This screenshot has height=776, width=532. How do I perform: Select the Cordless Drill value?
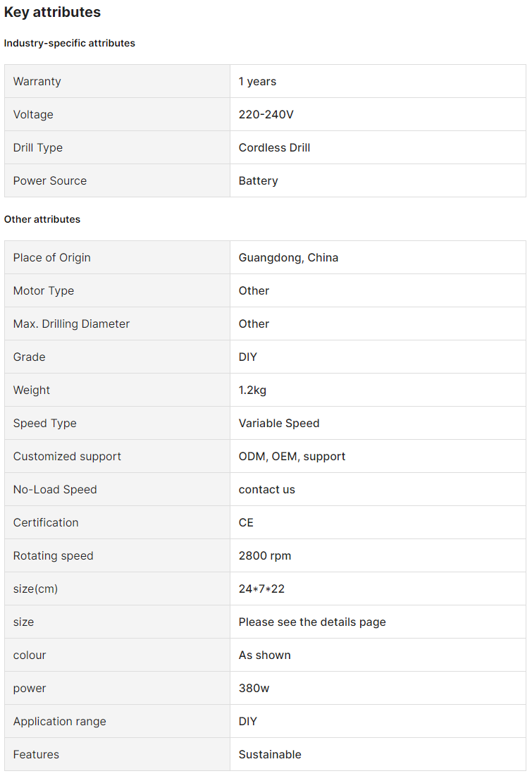pos(274,148)
